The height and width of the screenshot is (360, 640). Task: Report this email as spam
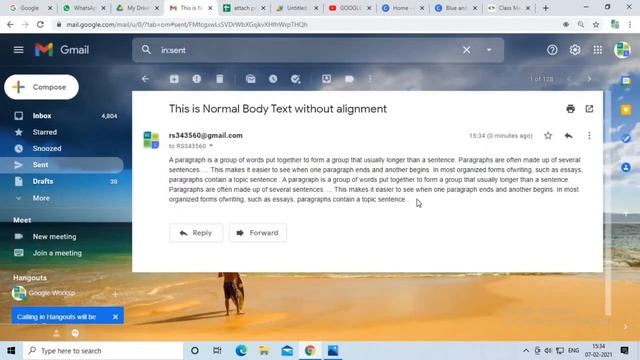(x=197, y=79)
